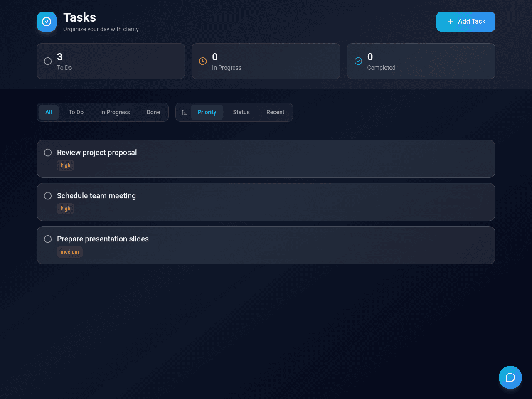Switch to the Done filter

point(153,112)
